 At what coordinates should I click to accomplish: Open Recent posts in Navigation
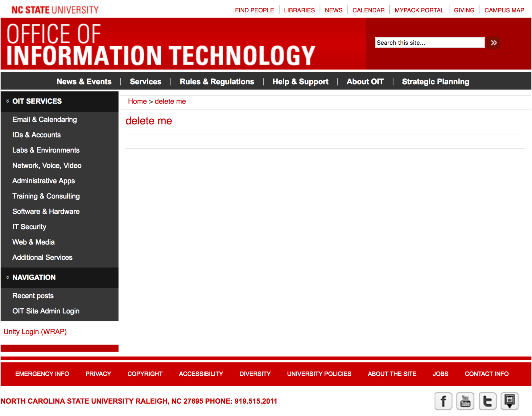pos(33,296)
